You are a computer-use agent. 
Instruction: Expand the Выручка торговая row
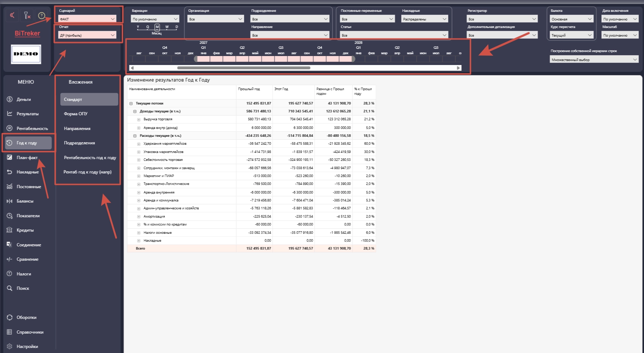click(x=138, y=120)
